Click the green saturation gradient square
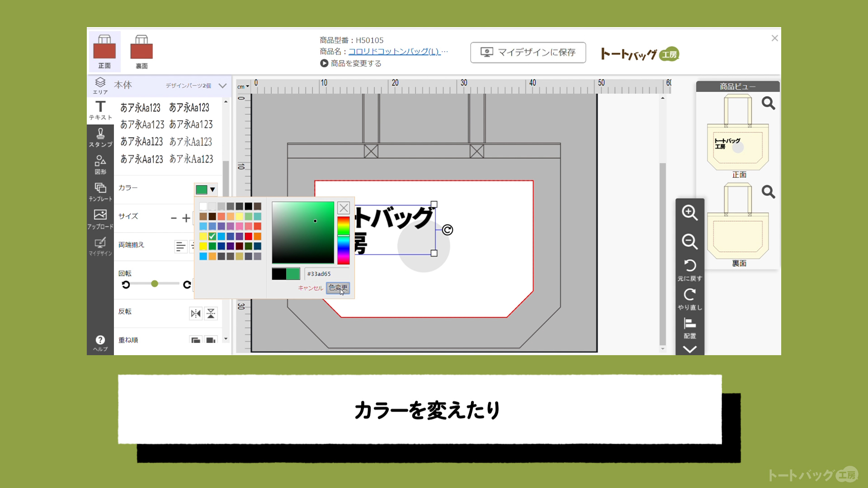Screen dimensions: 868x488 (x=303, y=233)
